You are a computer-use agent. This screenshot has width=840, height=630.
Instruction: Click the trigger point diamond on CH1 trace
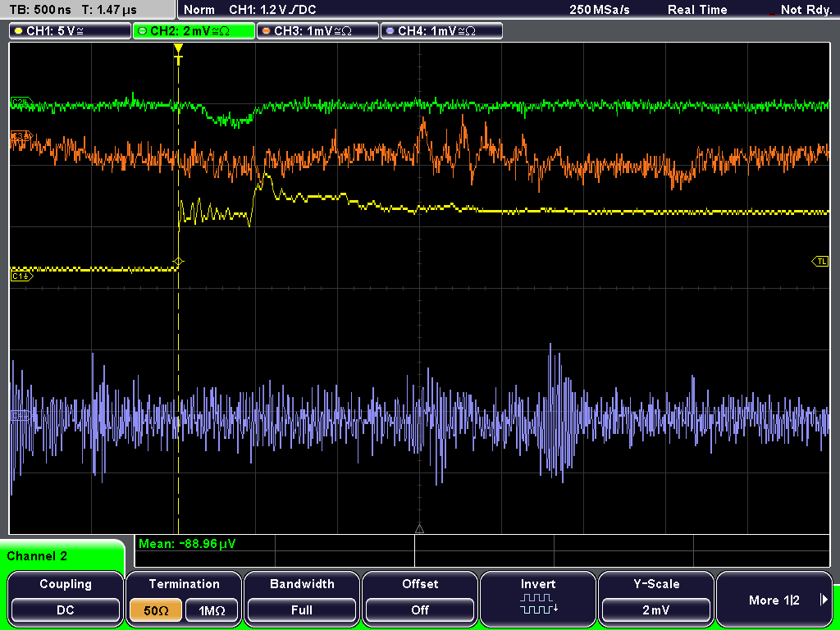click(178, 262)
